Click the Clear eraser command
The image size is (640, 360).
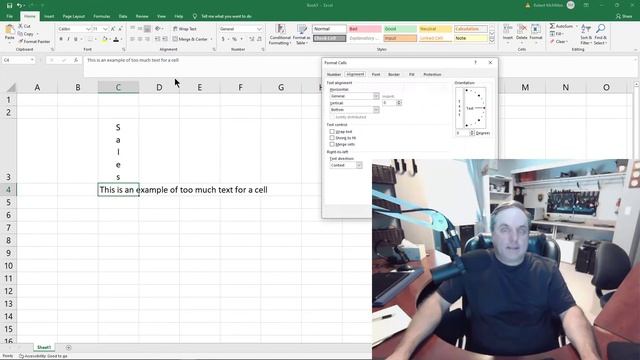tap(558, 42)
